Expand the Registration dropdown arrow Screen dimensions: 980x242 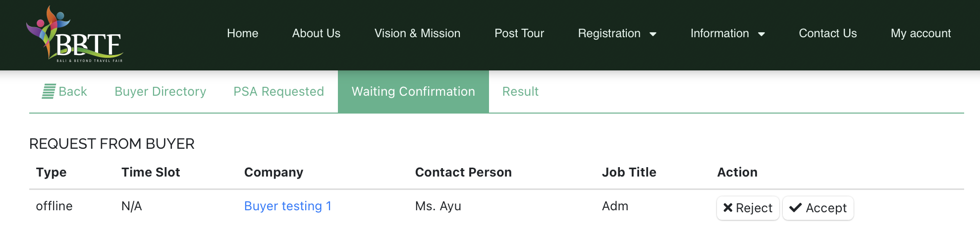(x=653, y=34)
